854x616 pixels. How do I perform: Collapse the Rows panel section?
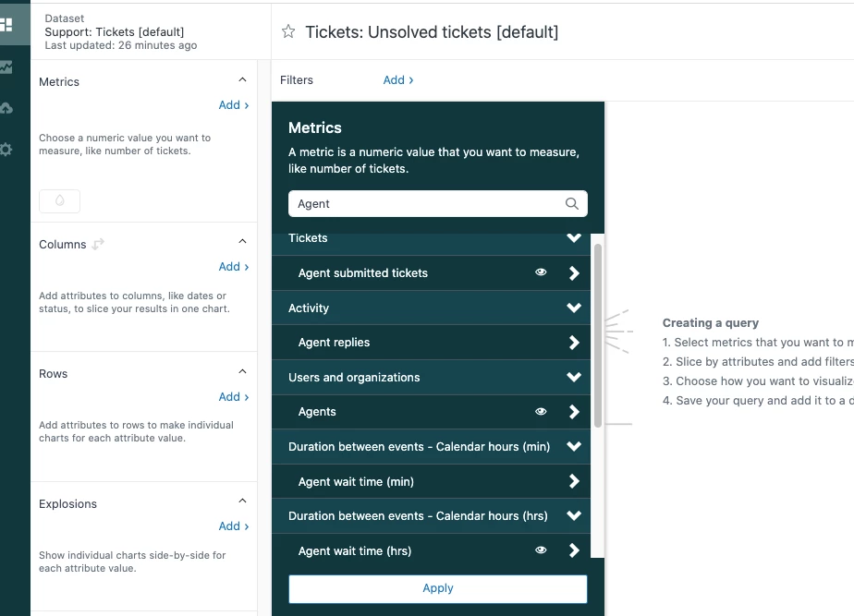click(x=242, y=372)
